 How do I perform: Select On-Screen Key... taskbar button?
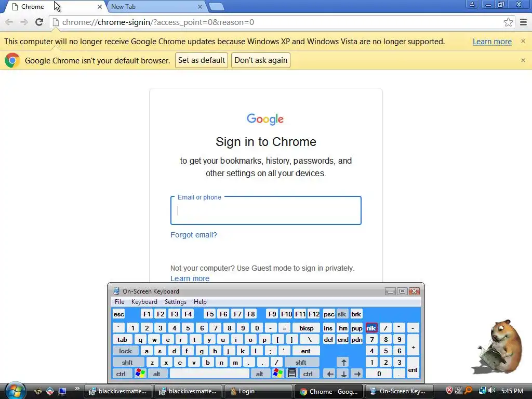pyautogui.click(x=400, y=391)
